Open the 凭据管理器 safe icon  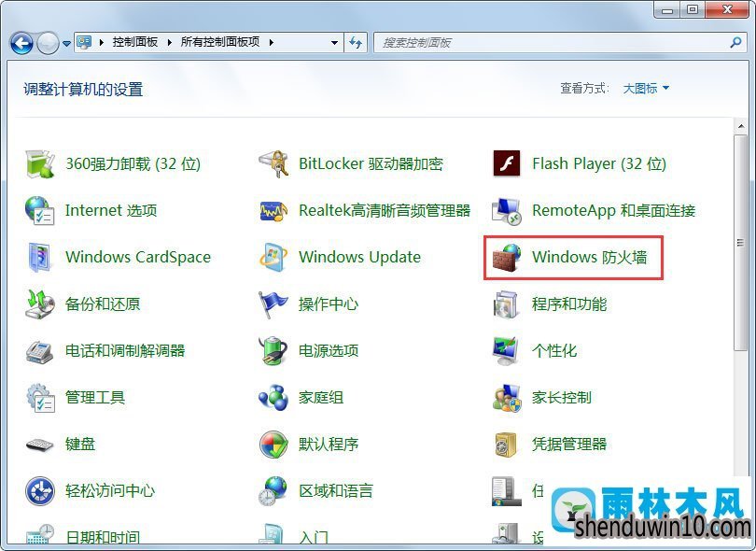click(x=506, y=445)
